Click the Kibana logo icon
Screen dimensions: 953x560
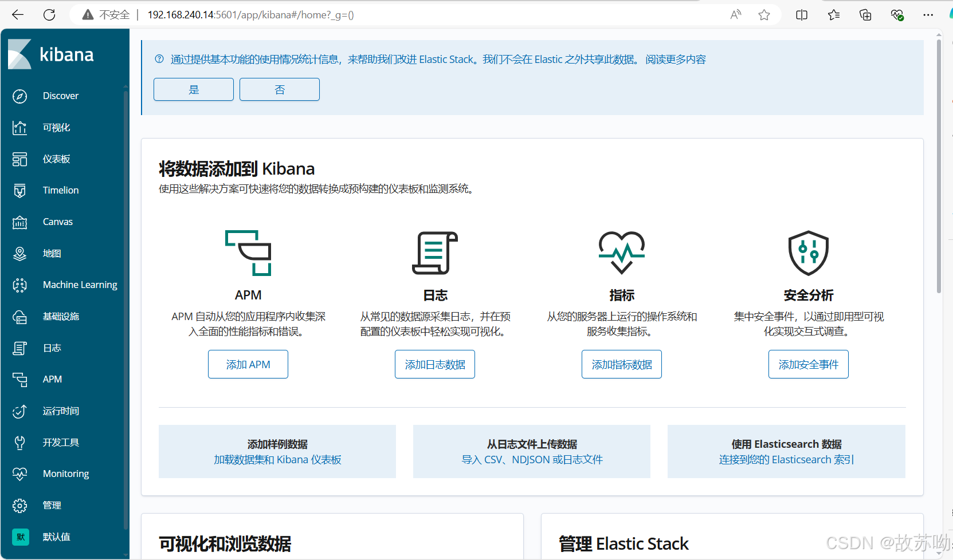tap(20, 54)
